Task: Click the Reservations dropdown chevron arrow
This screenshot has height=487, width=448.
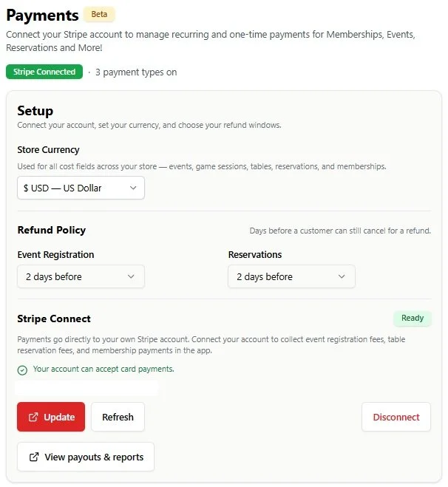Action: pos(342,276)
